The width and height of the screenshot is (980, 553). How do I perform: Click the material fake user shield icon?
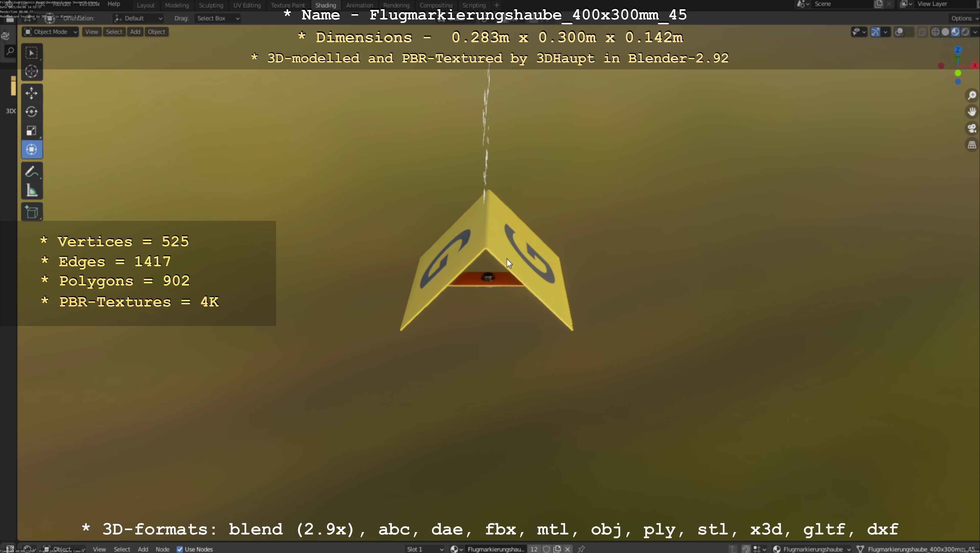pos(546,549)
